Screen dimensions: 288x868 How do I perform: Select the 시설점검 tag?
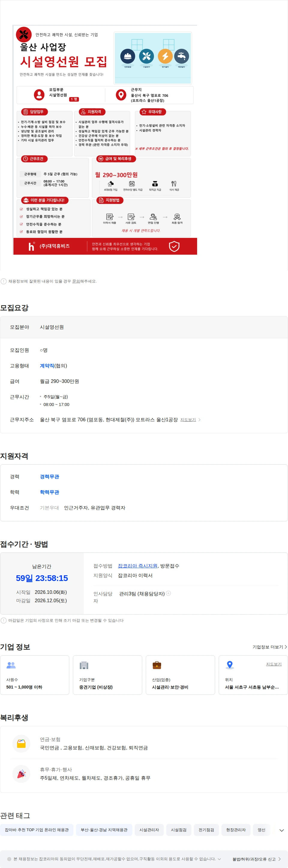179,830
